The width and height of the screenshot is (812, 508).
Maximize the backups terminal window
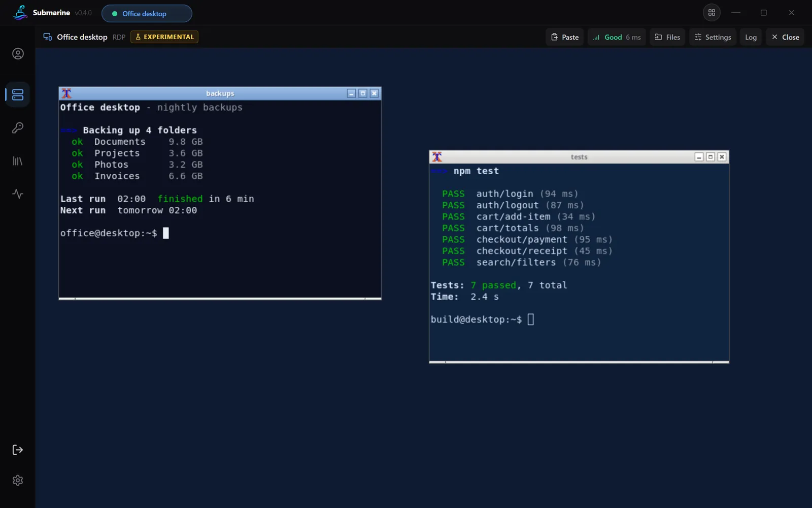[x=363, y=93]
